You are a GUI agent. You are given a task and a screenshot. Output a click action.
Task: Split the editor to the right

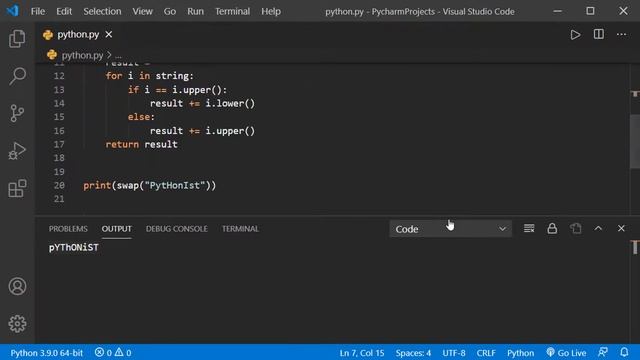point(599,34)
